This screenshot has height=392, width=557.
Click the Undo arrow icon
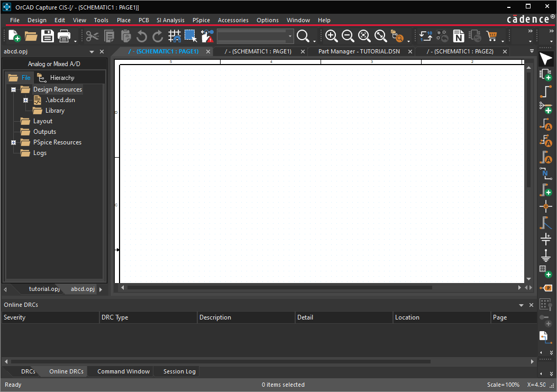point(141,36)
